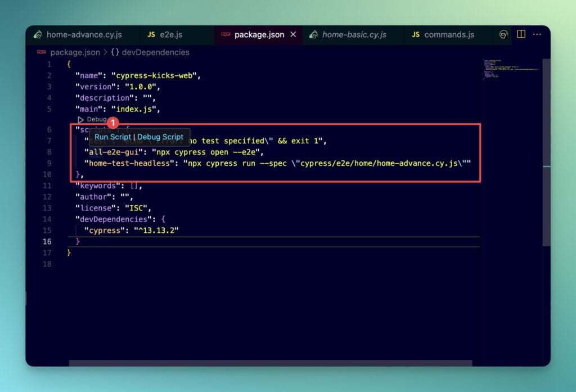576x392 pixels.
Task: Click the "ISC" license value
Action: click(x=136, y=208)
